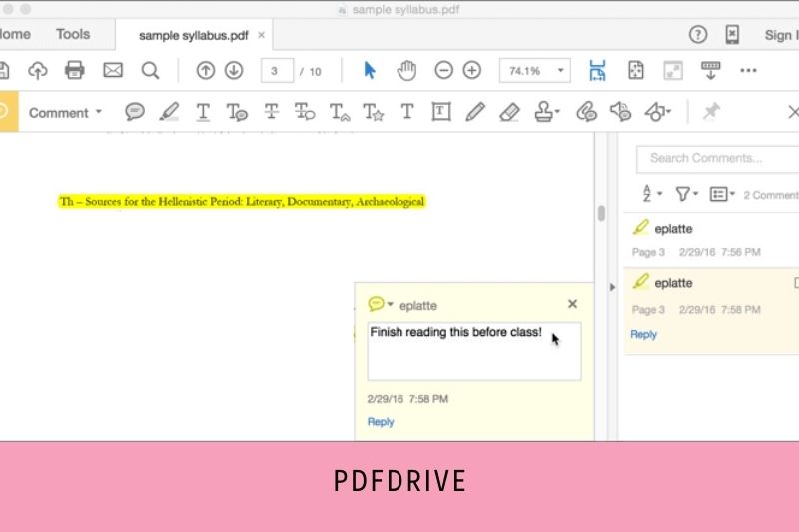Pick the eraser tool

tap(509, 112)
